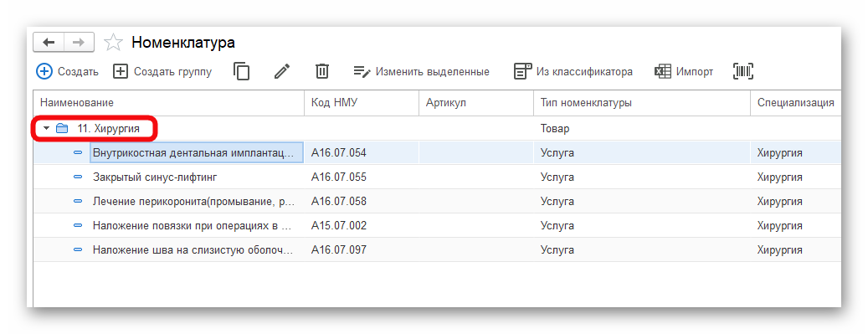Sort by the Код НМУ column header
The image size is (868, 334).
coord(362,103)
